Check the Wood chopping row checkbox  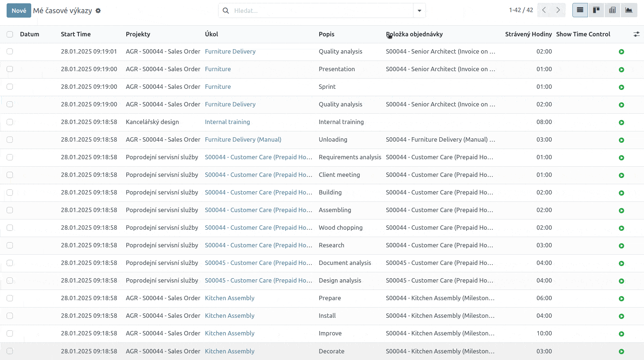[10, 228]
